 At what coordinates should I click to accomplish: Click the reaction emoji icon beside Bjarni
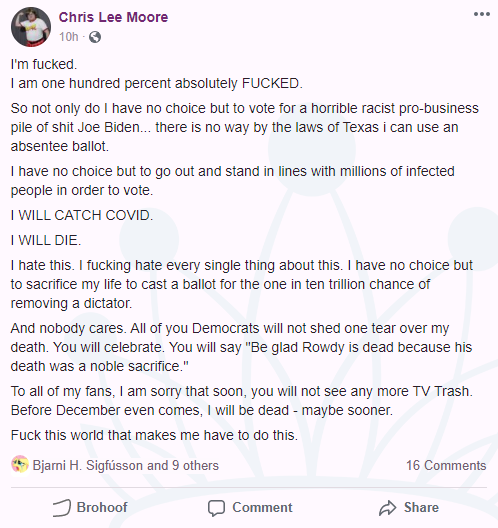pyautogui.click(x=20, y=464)
